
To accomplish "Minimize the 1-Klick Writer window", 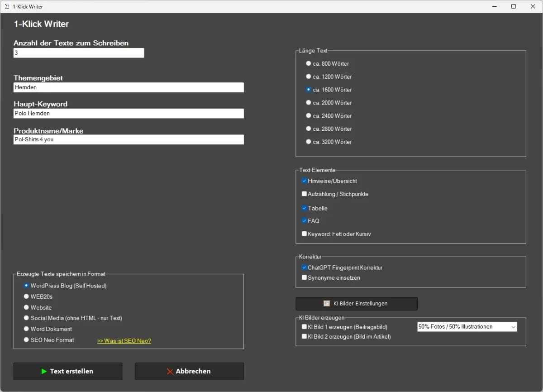I will (x=494, y=6).
